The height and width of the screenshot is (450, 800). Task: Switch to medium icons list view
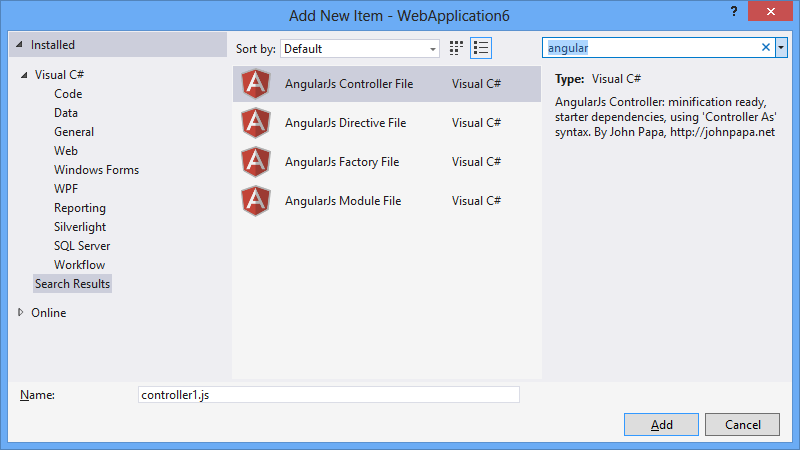pos(481,48)
